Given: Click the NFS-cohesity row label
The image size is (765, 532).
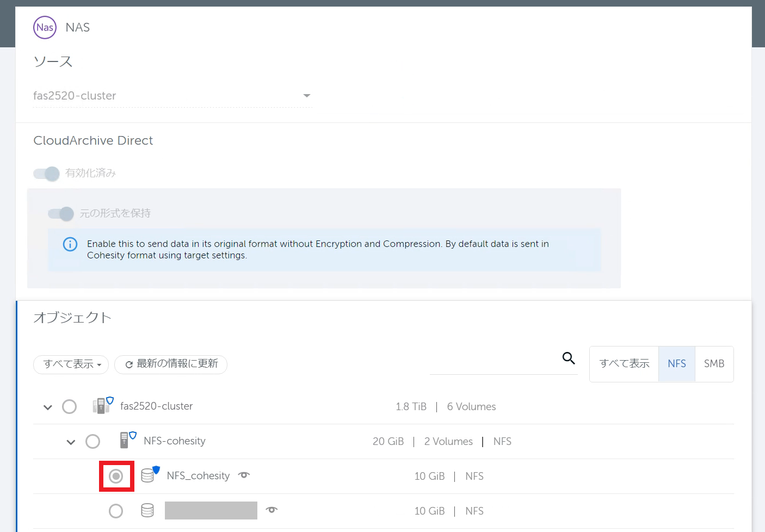Looking at the screenshot, I should [175, 441].
